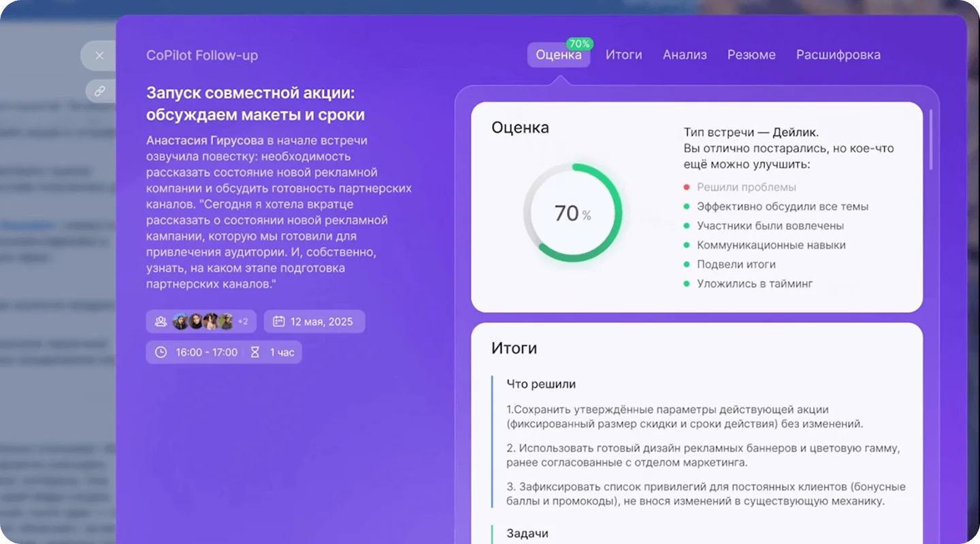Image resolution: width=980 pixels, height=544 pixels.
Task: Click the vertical scrollbar in right panel
Action: pyautogui.click(x=931, y=139)
